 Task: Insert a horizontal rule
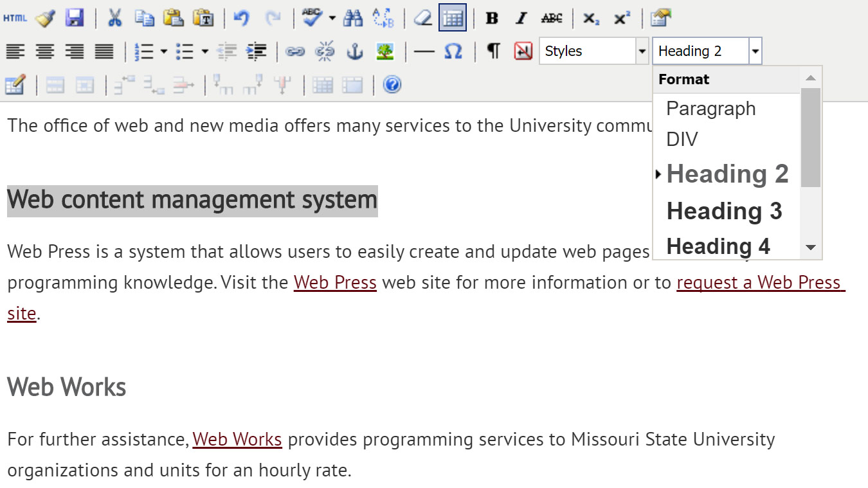click(x=423, y=51)
